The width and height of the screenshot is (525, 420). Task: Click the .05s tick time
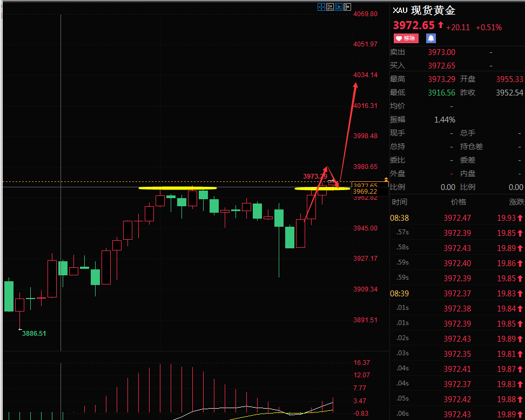coord(402,398)
